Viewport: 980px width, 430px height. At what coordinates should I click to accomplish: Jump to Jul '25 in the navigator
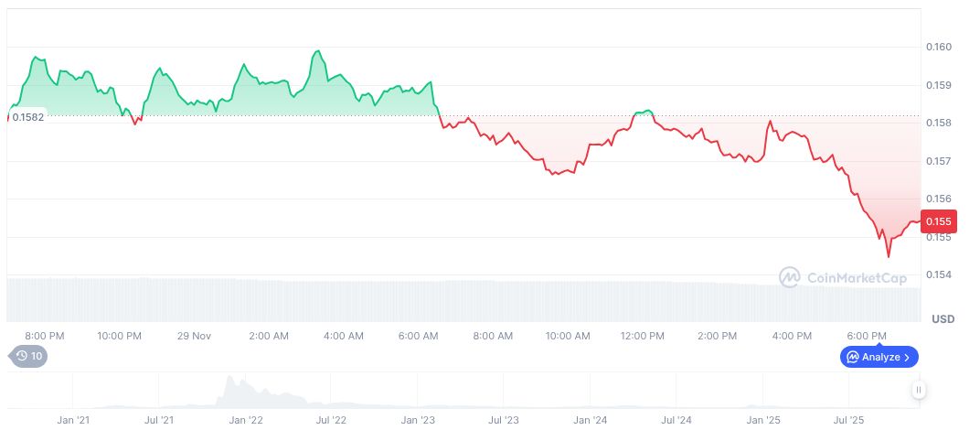(x=849, y=420)
